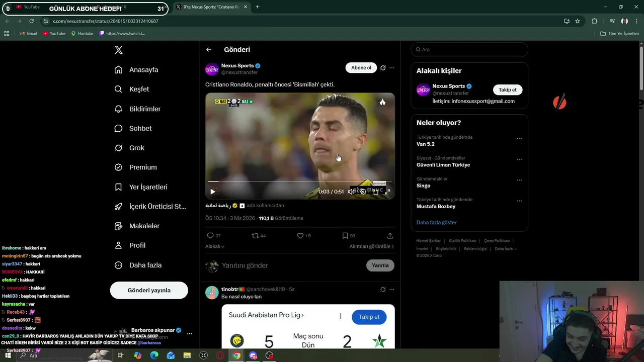Click install app icon in address bar
644x362 pixels.
pos(567,21)
